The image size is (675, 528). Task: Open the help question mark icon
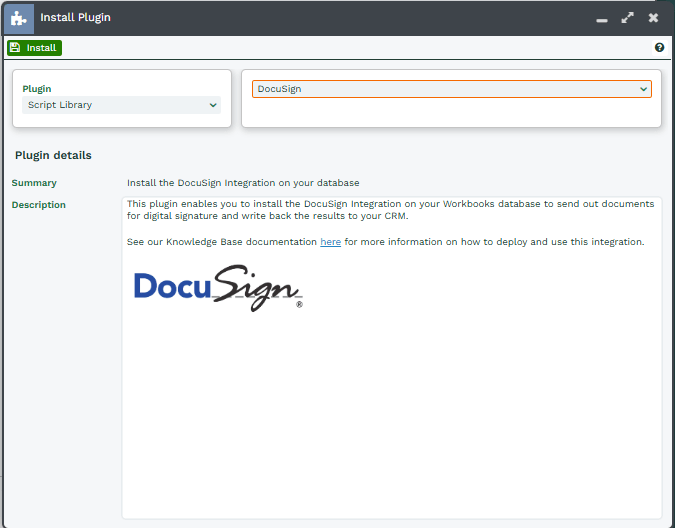(659, 47)
